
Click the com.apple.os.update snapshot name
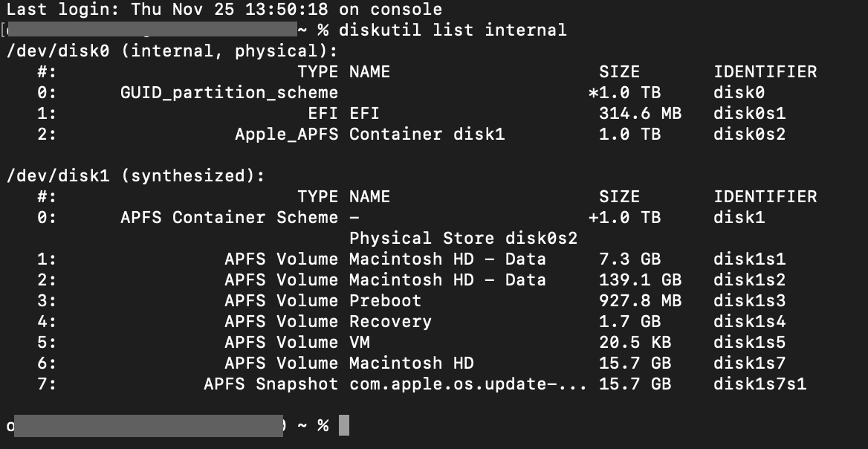coord(468,384)
